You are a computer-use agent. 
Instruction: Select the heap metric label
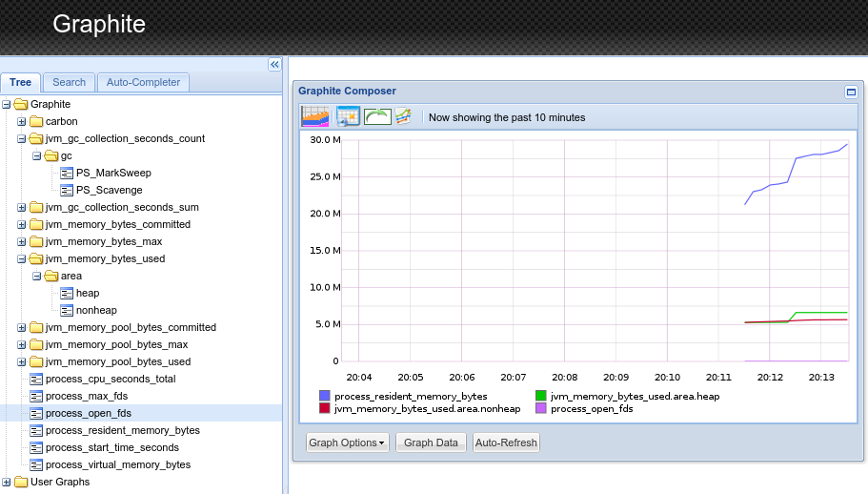tap(88, 293)
